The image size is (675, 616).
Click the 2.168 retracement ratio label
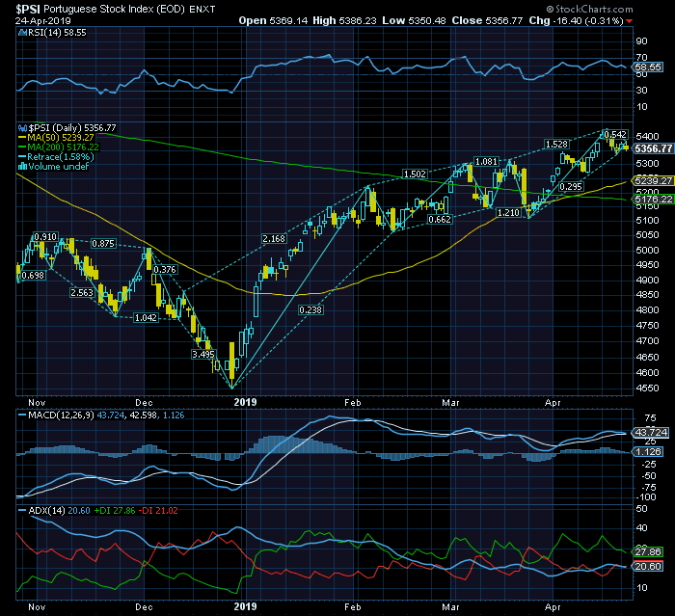pyautogui.click(x=274, y=238)
